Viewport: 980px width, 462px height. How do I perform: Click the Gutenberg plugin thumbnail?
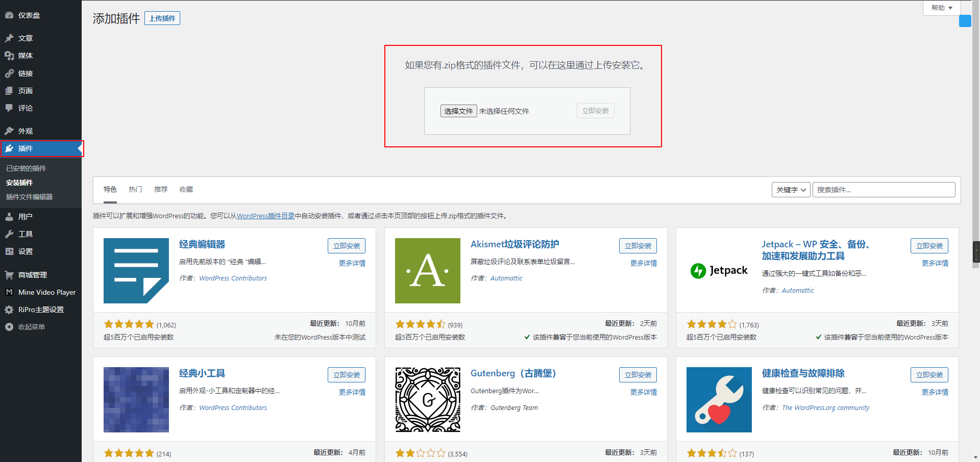[428, 400]
